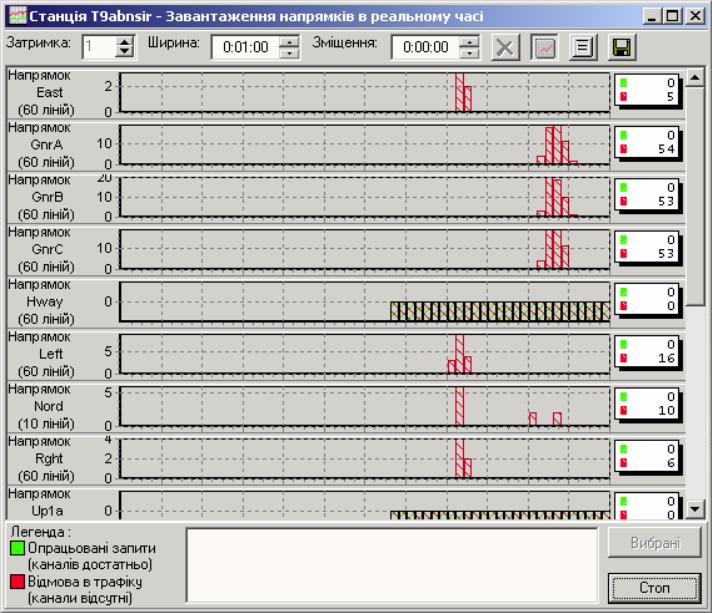
Task: Click the GnrA counter box showing 54
Action: coord(647,142)
